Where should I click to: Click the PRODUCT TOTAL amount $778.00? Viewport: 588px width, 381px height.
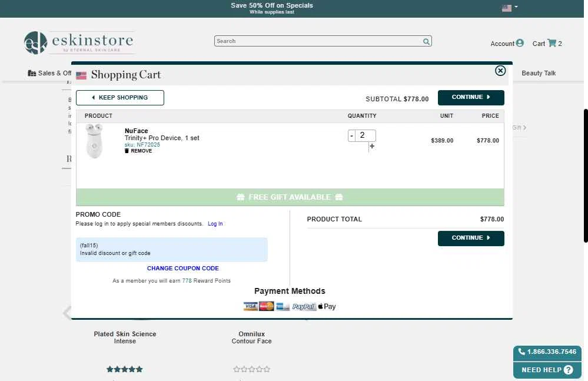[492, 219]
